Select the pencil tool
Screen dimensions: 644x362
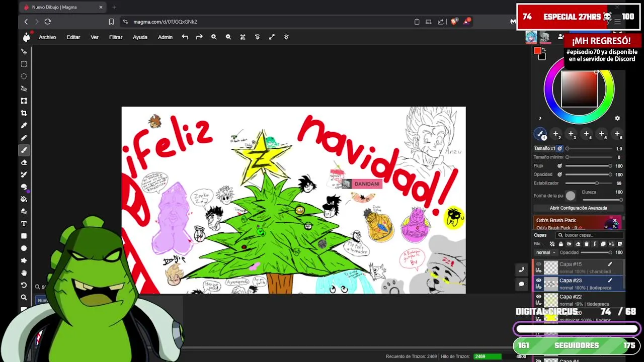point(24,137)
